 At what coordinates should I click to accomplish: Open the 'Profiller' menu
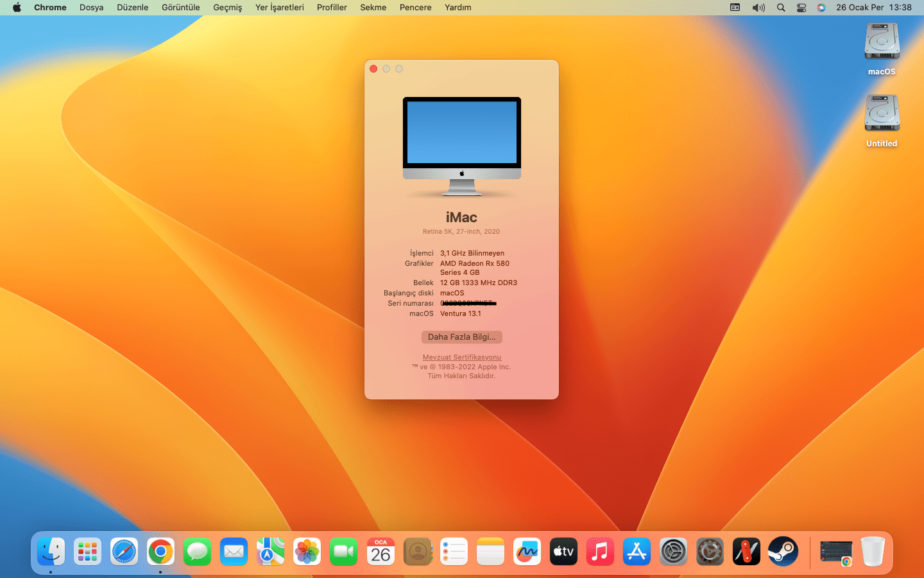pos(332,8)
